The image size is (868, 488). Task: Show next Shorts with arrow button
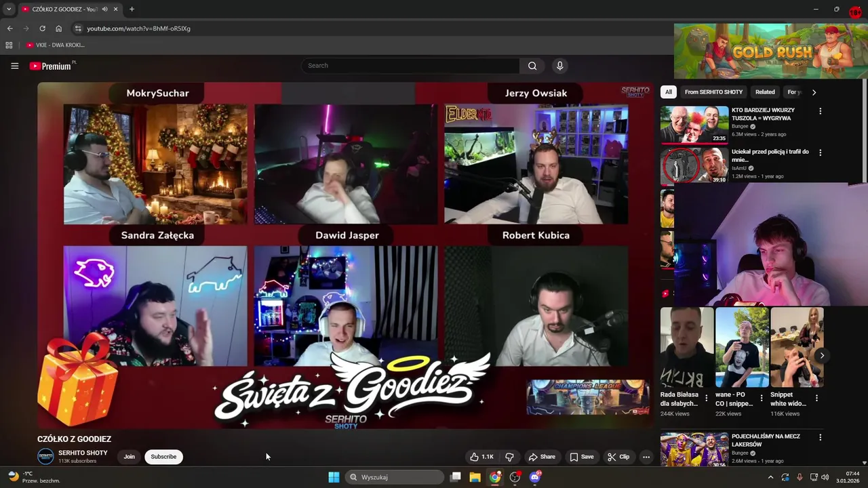[x=821, y=355]
